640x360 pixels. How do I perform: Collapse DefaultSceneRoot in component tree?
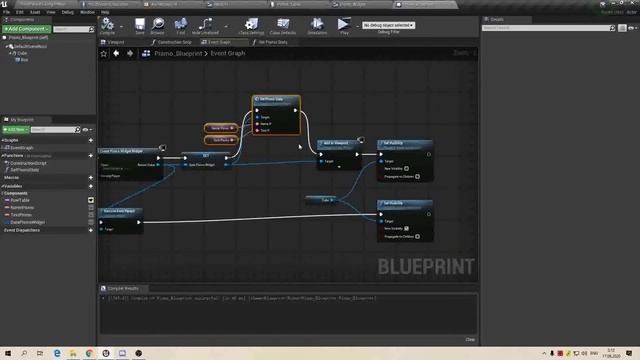7,47
